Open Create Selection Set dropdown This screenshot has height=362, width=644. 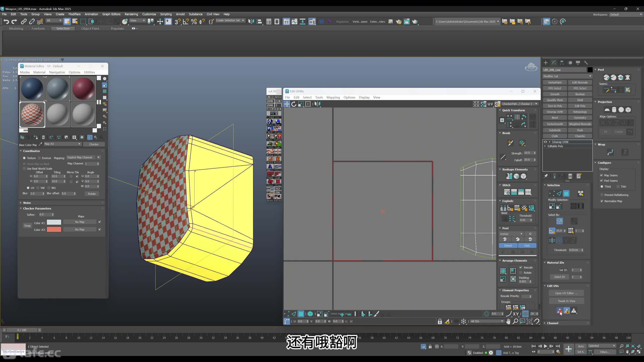click(x=230, y=20)
